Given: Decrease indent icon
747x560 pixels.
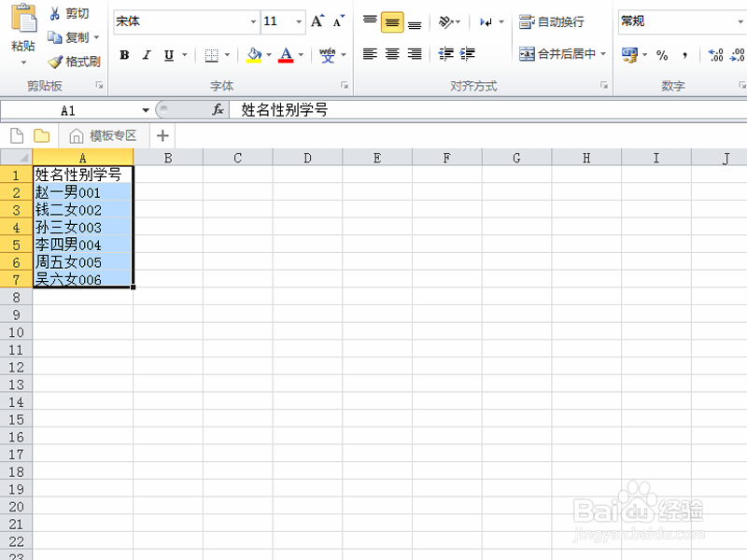Looking at the screenshot, I should [x=446, y=54].
